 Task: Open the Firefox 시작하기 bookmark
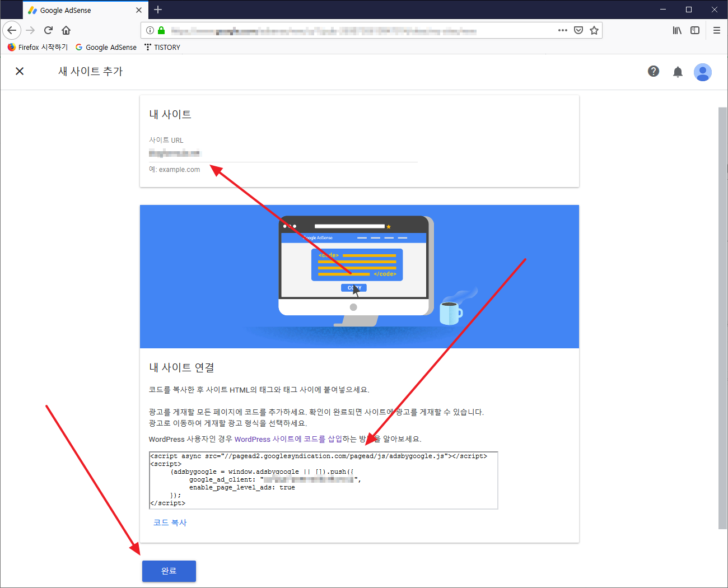38,47
